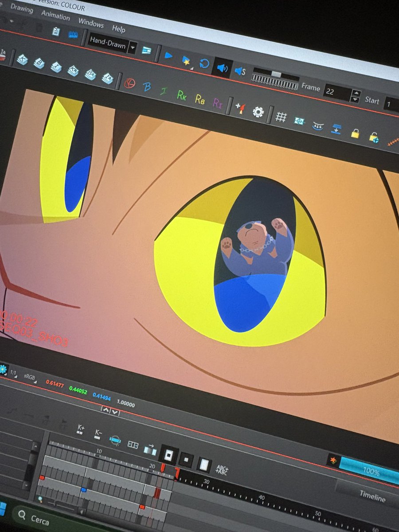Image resolution: width=399 pixels, height=532 pixels.
Task: Click the delete keyframe K- icon
Action: 98,434
